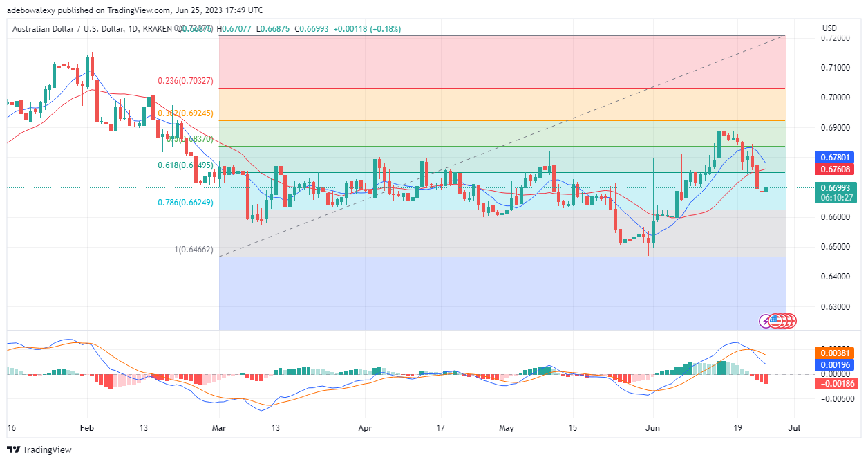The width and height of the screenshot is (868, 462).
Task: Click the +0.00118 (+0.18%) change value
Action: (367, 29)
